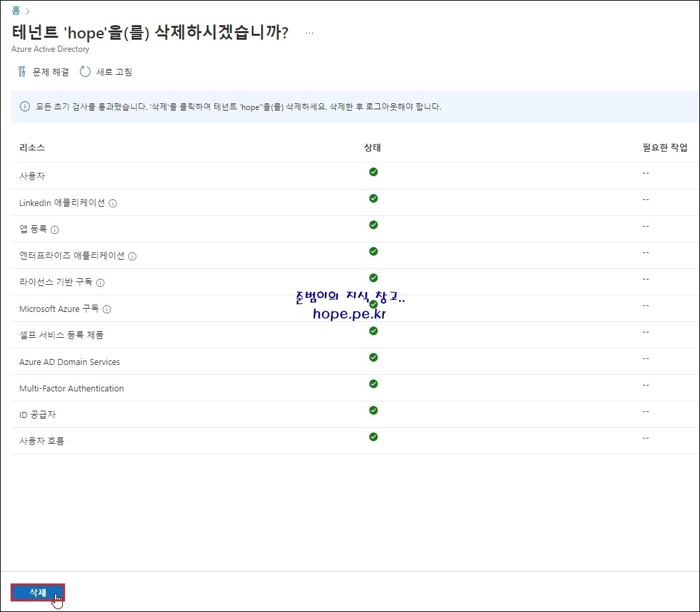Click the banner message about 초기 검사 통과
The image size is (700, 612).
239,107
